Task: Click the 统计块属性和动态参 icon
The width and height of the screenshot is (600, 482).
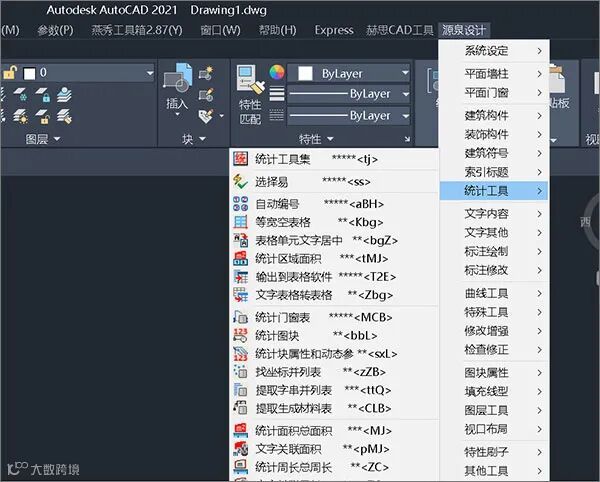Action: coord(240,354)
